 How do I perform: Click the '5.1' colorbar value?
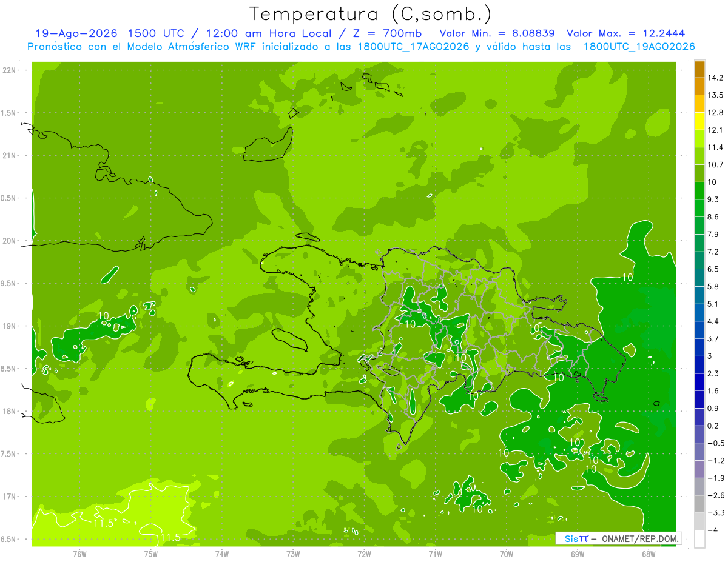[713, 304]
